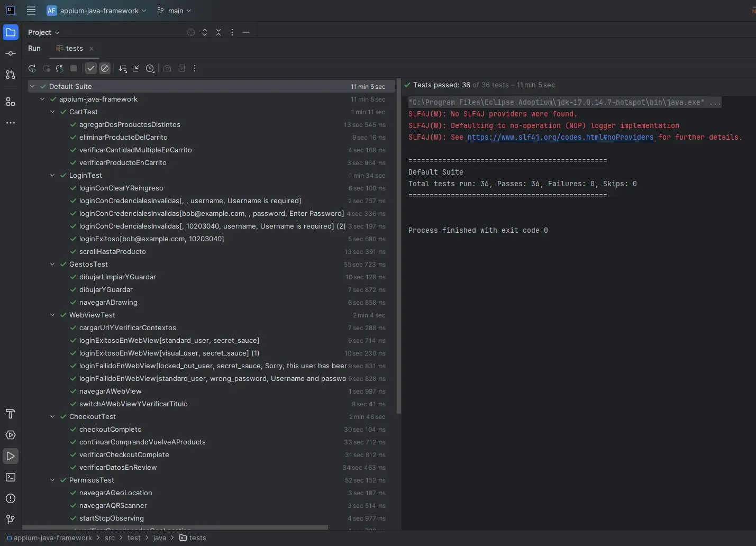Screen dimensions: 756x546
Task: Click the Test History clock icon
Action: [150, 68]
